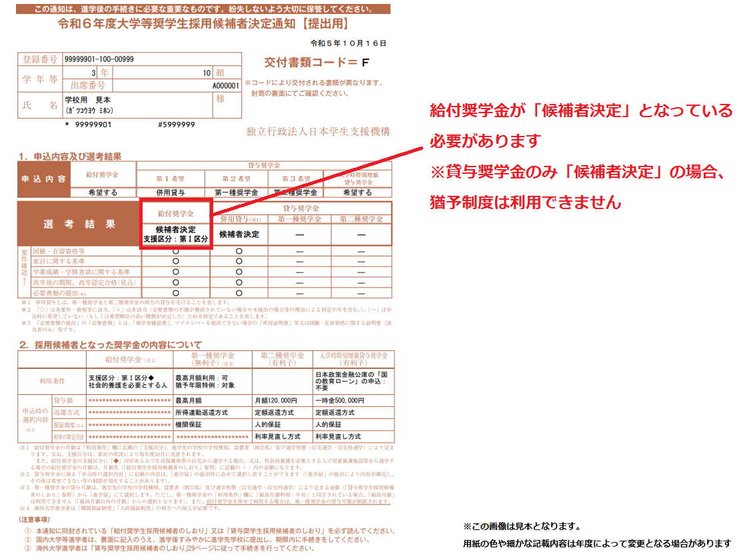Click the registration number 99999901-100-00999
This screenshot has height=560, width=747.
pyautogui.click(x=99, y=59)
